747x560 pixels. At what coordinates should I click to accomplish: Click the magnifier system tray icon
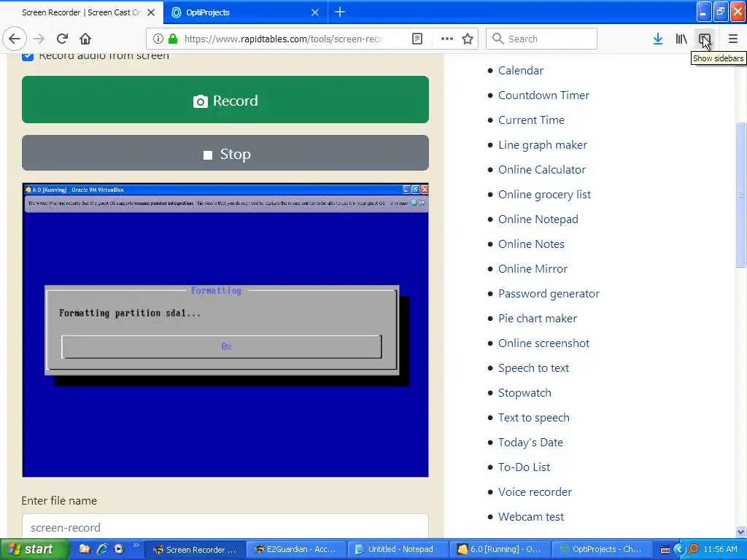693,550
